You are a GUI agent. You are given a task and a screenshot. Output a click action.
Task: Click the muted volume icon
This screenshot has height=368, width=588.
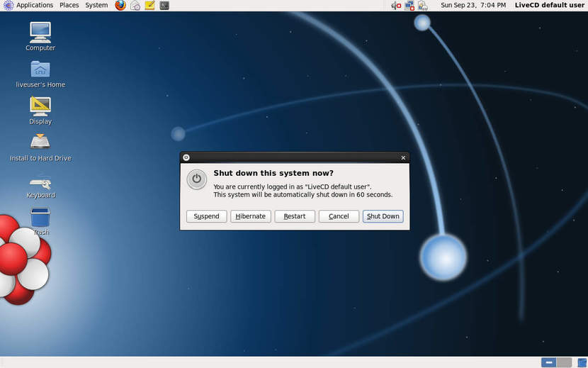(396, 5)
